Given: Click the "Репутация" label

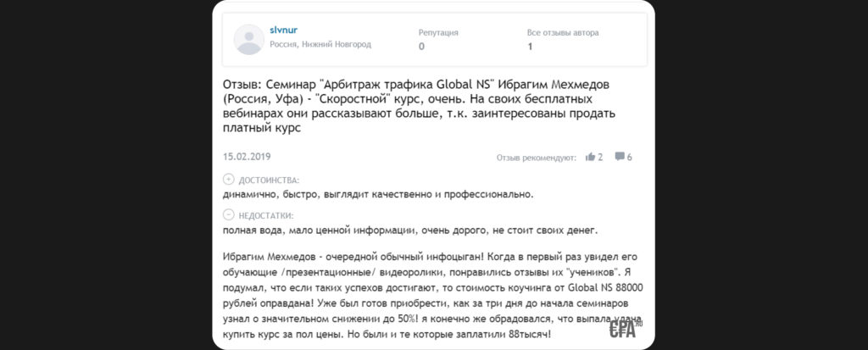Looking at the screenshot, I should coord(438,33).
